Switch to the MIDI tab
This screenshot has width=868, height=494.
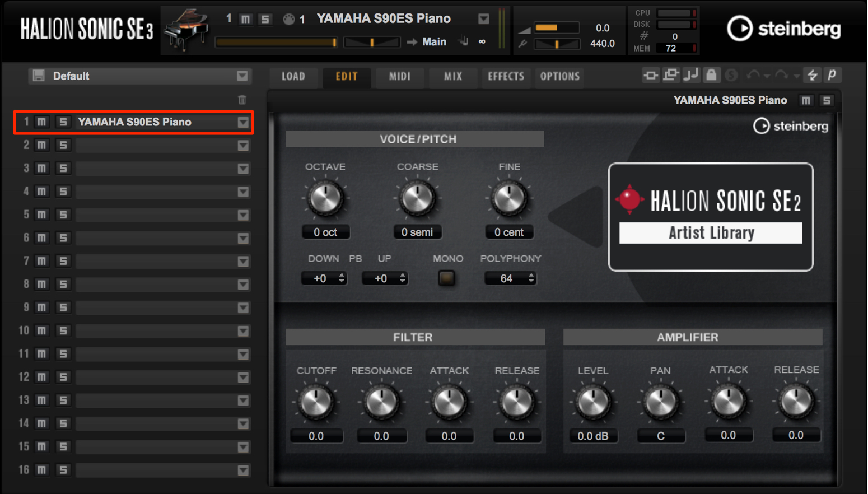coord(400,76)
